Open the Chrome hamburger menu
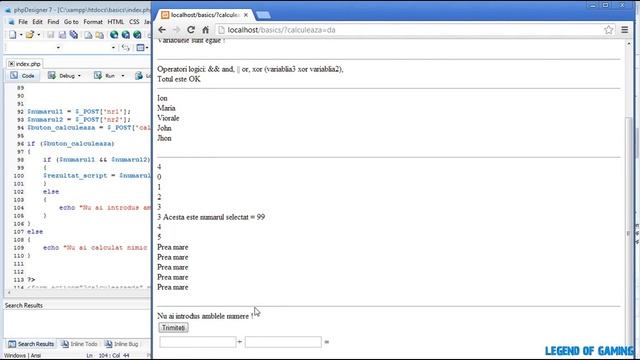This screenshot has width=640, height=360. [x=624, y=30]
